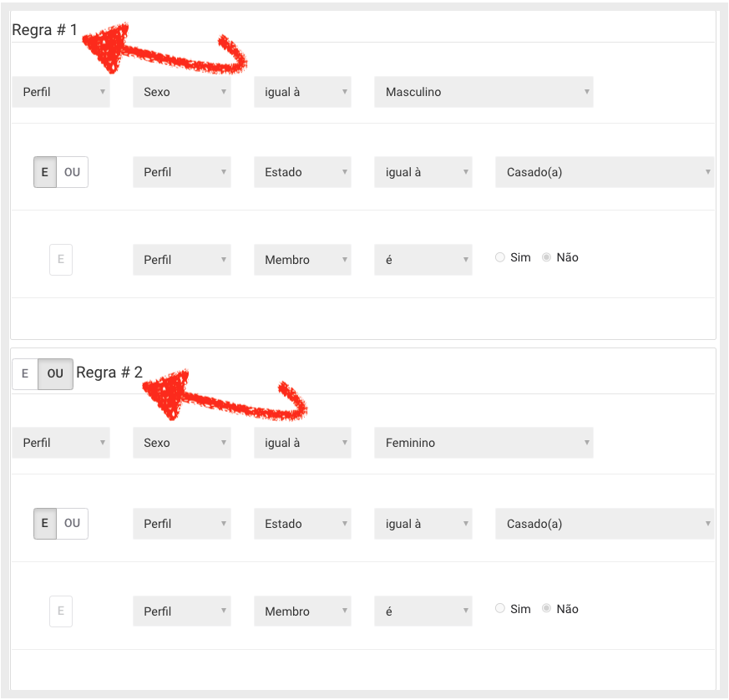Select the OU toggle next to Regra # 2
Image resolution: width=729 pixels, height=700 pixels.
(55, 373)
